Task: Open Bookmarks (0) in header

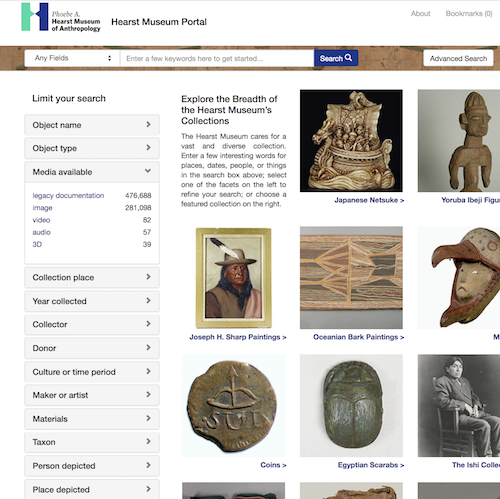Action: point(469,14)
